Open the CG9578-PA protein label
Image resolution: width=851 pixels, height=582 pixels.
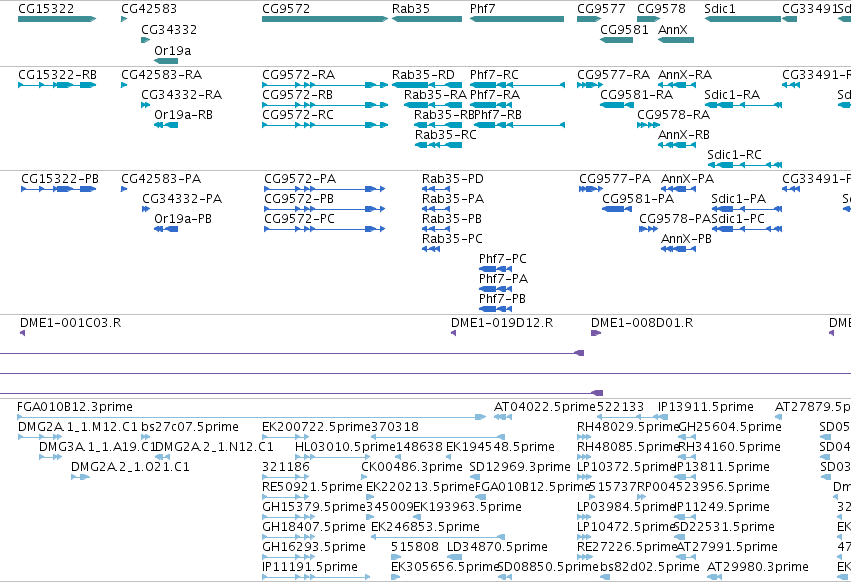point(675,219)
